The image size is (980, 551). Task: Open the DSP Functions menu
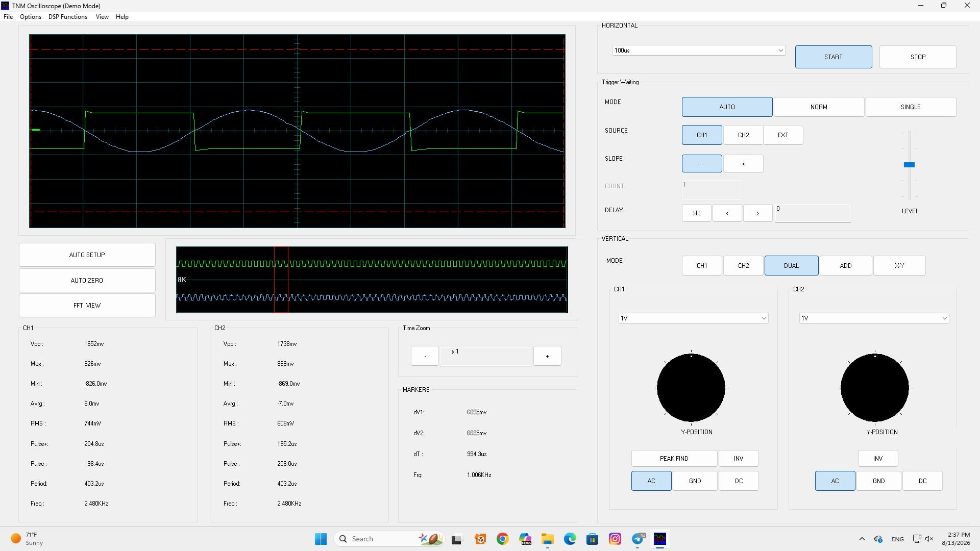click(x=68, y=17)
